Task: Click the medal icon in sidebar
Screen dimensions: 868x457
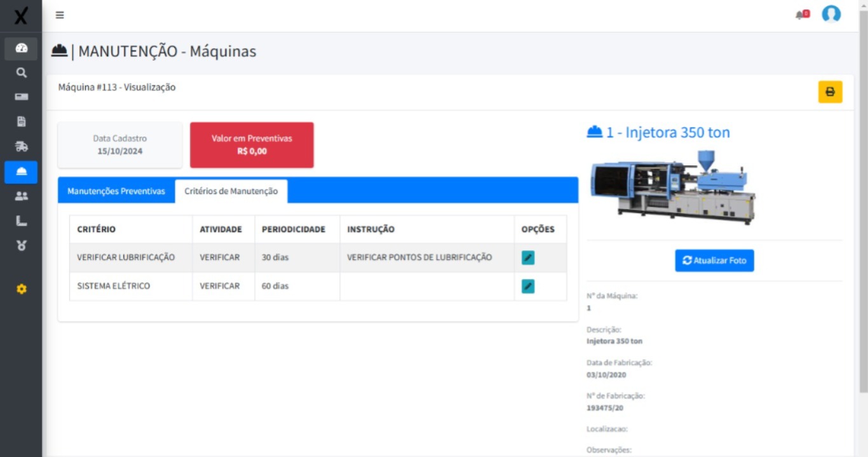Action: 21,246
